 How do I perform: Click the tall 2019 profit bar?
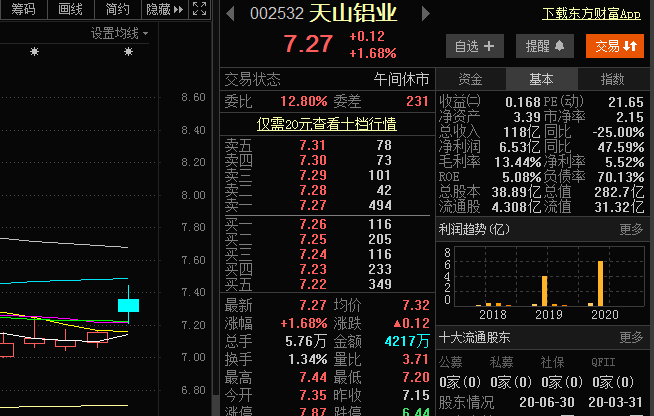(545, 291)
